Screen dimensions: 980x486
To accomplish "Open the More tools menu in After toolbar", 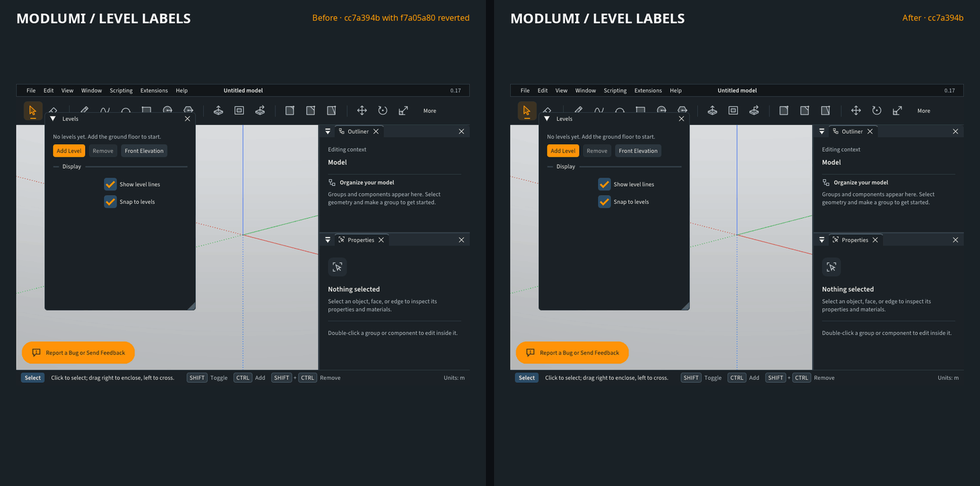I will [x=924, y=111].
